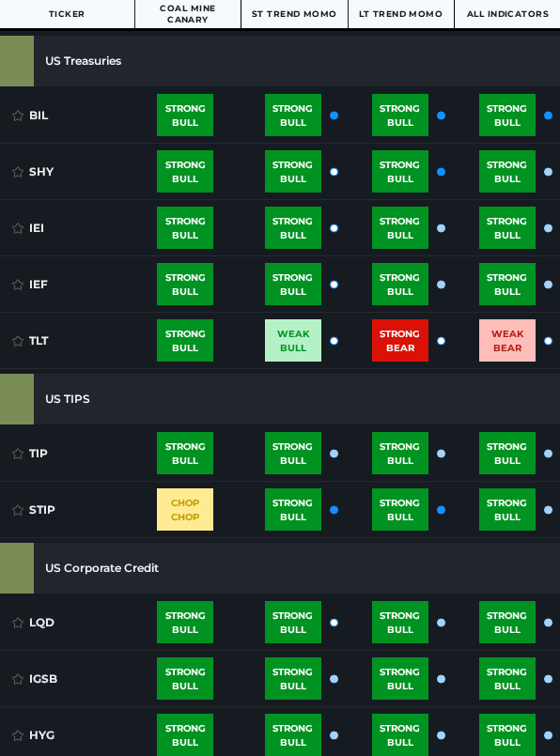Screen dimensions: 560x756
Task: Collapse the US Treasuries group
Action: point(280,61)
